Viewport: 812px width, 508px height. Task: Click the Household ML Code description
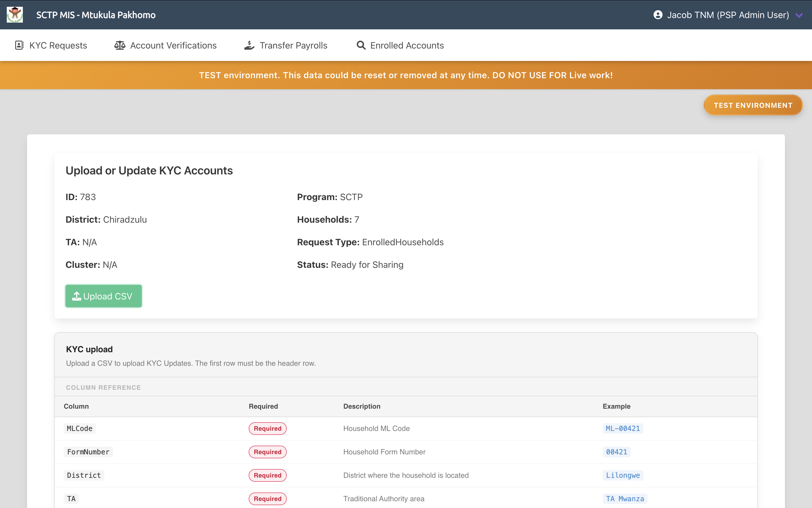click(x=376, y=428)
